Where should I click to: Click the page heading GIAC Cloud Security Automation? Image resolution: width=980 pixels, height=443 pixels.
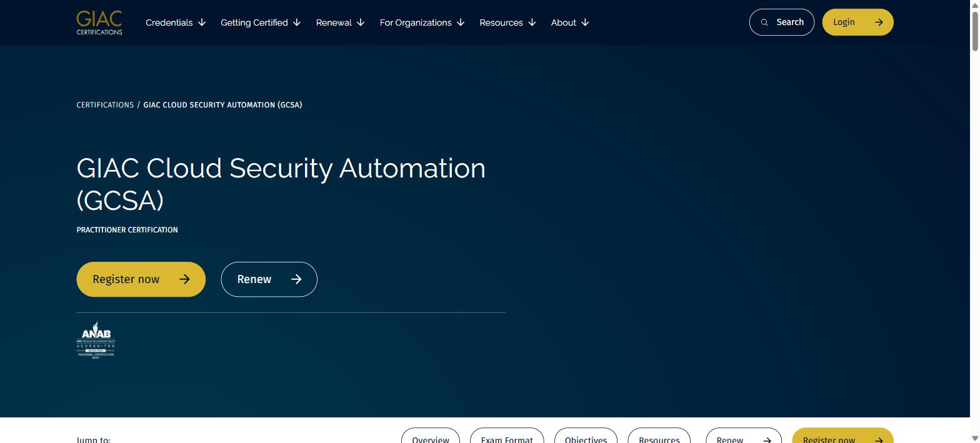coord(281,184)
